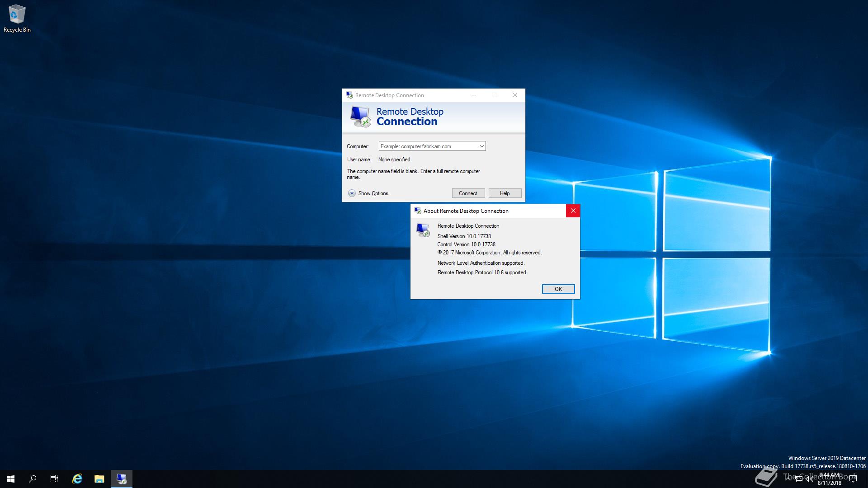868x488 pixels.
Task: Click 'None specified' user name text
Action: coord(394,160)
